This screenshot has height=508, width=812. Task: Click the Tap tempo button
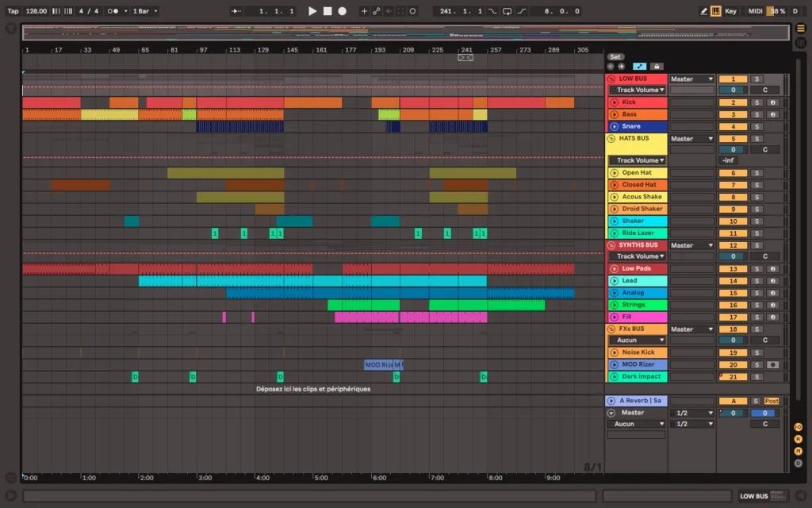pos(13,11)
